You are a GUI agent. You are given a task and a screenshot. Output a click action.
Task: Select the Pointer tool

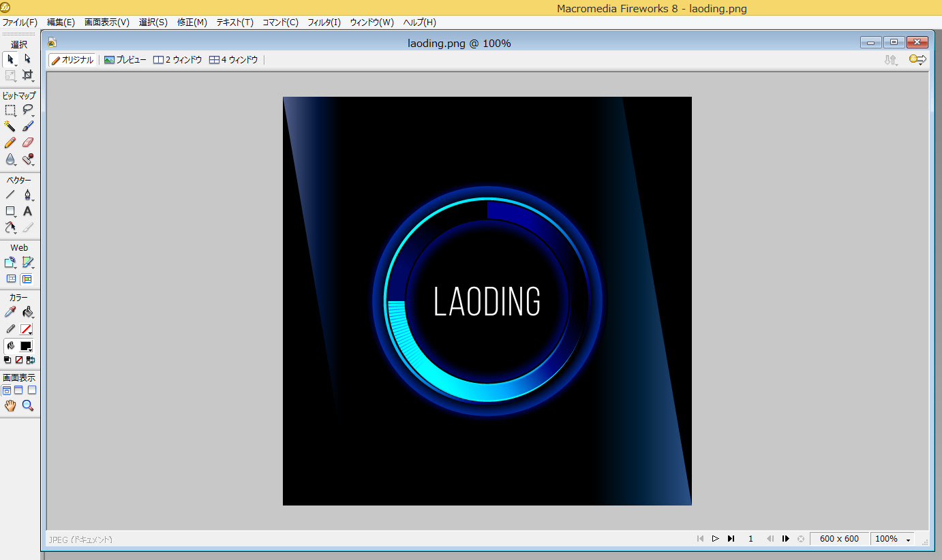click(11, 59)
